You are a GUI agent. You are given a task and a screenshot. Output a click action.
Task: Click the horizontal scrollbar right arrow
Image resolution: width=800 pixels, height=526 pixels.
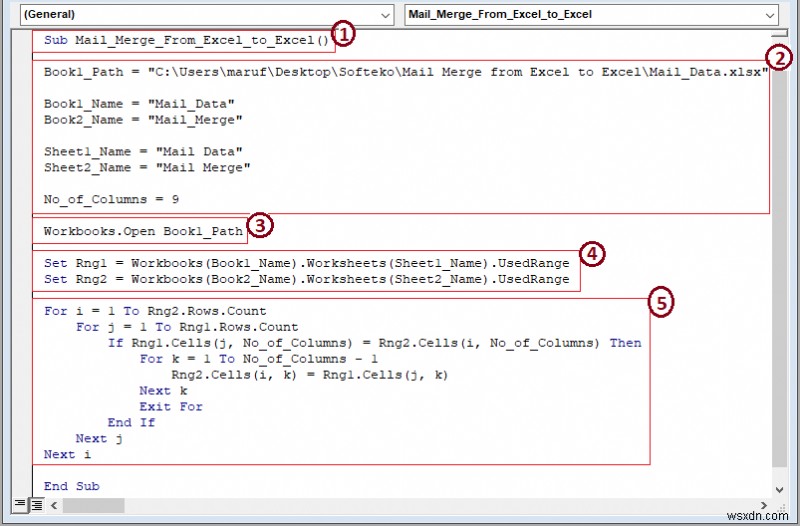tap(763, 506)
